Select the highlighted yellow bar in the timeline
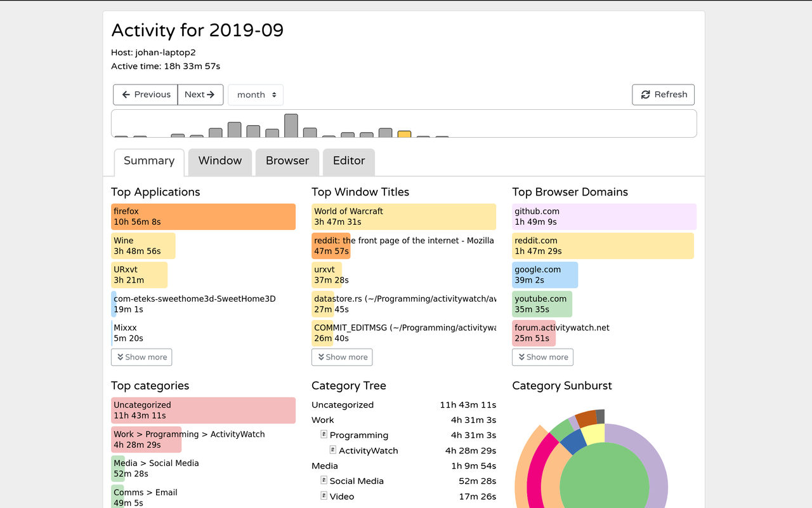812x508 pixels. 404,134
